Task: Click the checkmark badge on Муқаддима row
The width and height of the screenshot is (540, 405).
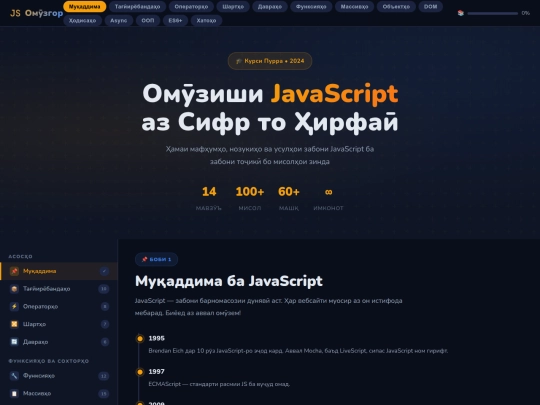Action: pyautogui.click(x=104, y=271)
